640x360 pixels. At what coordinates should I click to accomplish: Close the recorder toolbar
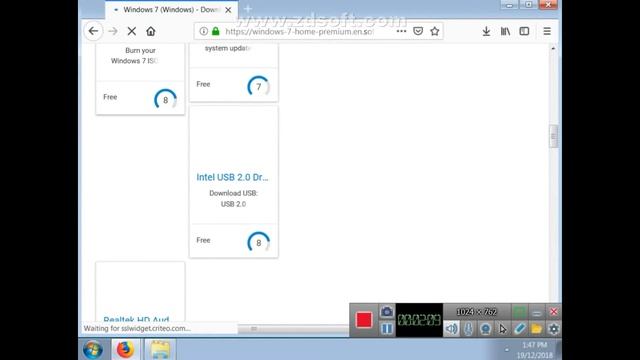[x=553, y=312]
